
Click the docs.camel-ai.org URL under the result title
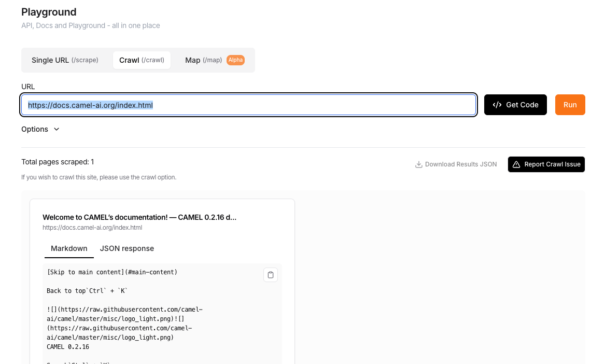[x=92, y=228]
